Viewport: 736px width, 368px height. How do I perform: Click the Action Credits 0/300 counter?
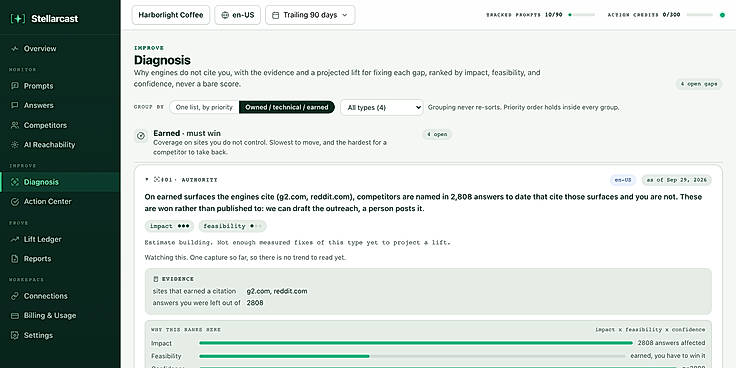point(644,15)
